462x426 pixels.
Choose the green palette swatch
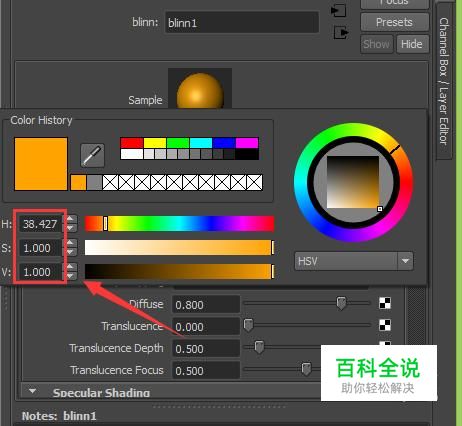pos(178,143)
